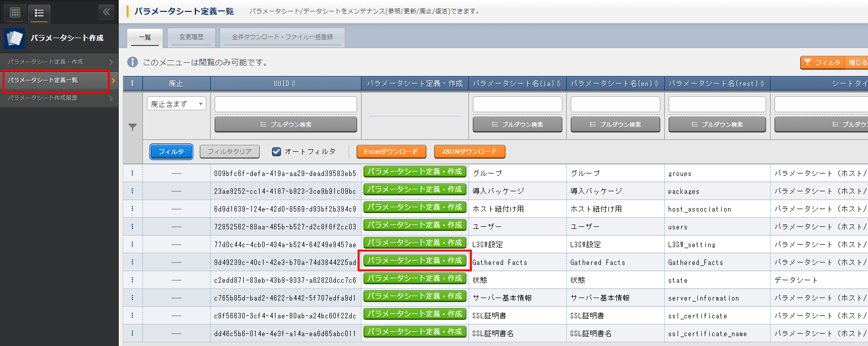Sort by UUID column arrows
This screenshot has height=346, width=868.
pyautogui.click(x=294, y=84)
